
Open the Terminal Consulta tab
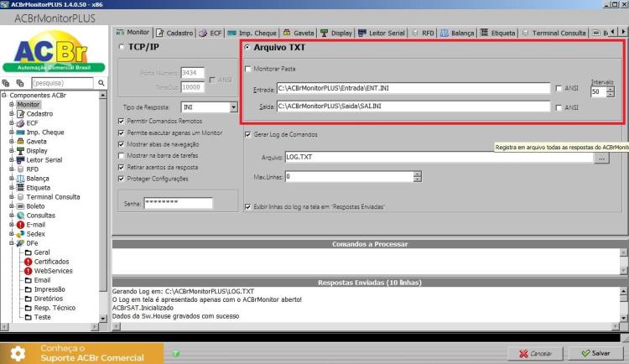(x=554, y=33)
